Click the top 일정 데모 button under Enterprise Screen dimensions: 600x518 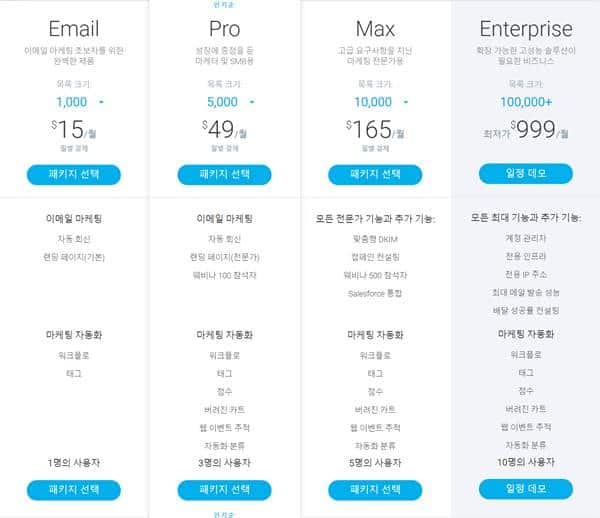526,174
